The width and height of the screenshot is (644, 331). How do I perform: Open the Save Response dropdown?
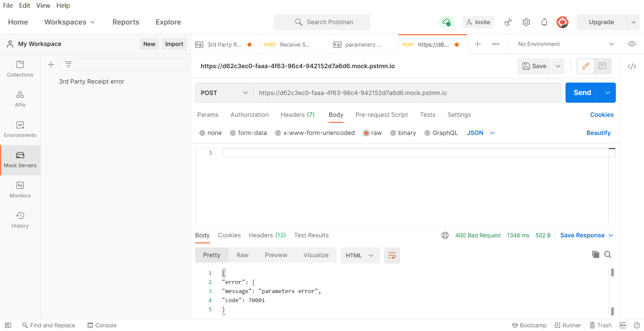(x=587, y=235)
